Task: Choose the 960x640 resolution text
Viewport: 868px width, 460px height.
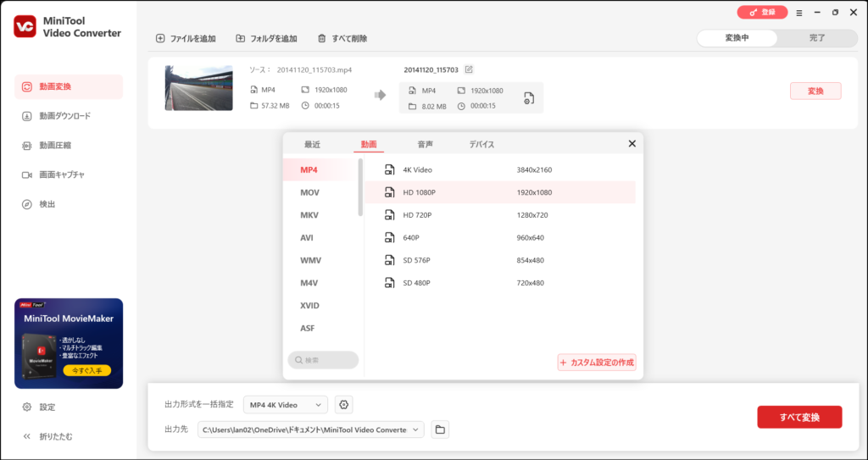Action: [x=531, y=237]
